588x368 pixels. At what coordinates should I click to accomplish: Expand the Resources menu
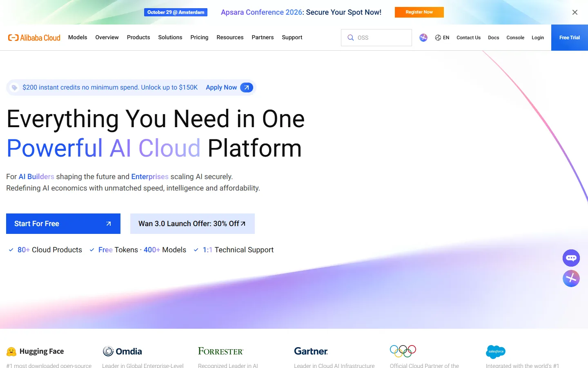coord(230,37)
